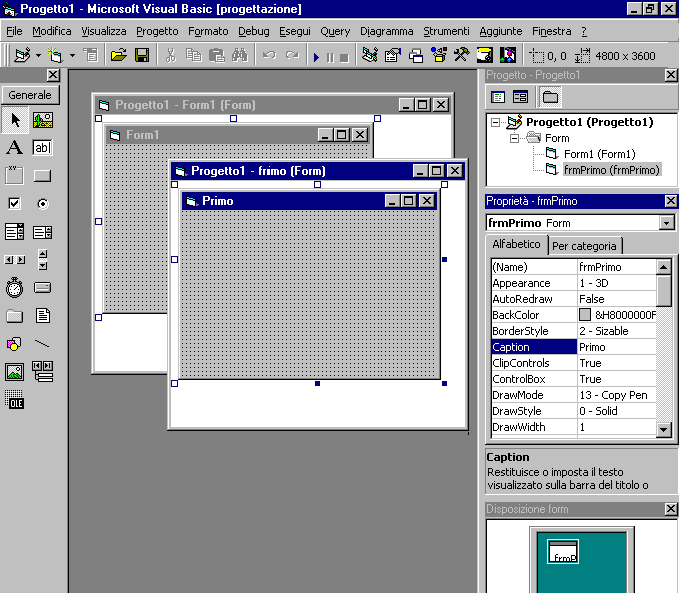Open Visual Component Manager toolbar icon
Viewport: 679px width, 593px height.
[x=508, y=55]
